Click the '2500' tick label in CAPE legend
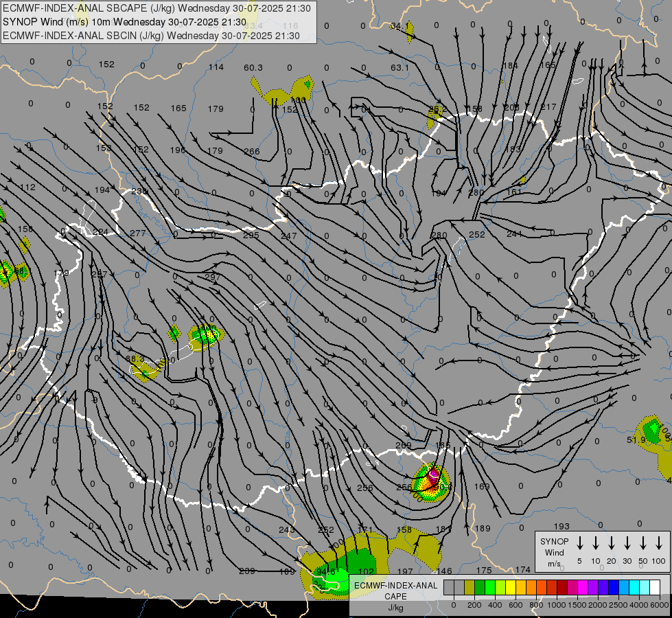 pos(618,605)
